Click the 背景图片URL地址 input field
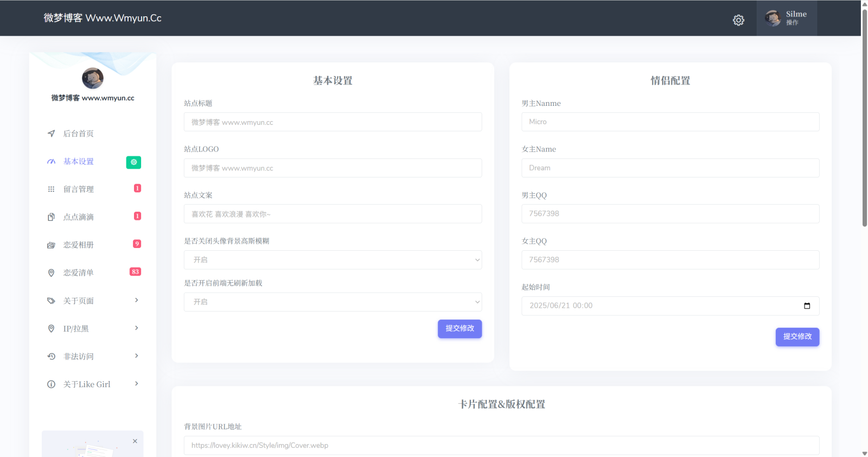 pyautogui.click(x=501, y=446)
